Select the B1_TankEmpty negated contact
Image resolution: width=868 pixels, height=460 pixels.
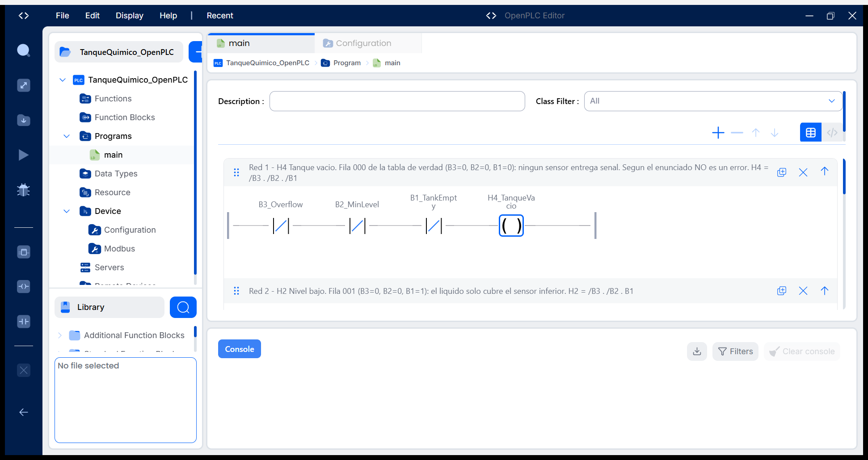coord(434,226)
